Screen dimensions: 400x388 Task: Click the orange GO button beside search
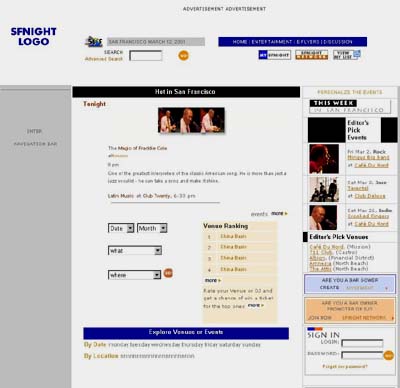tap(184, 55)
